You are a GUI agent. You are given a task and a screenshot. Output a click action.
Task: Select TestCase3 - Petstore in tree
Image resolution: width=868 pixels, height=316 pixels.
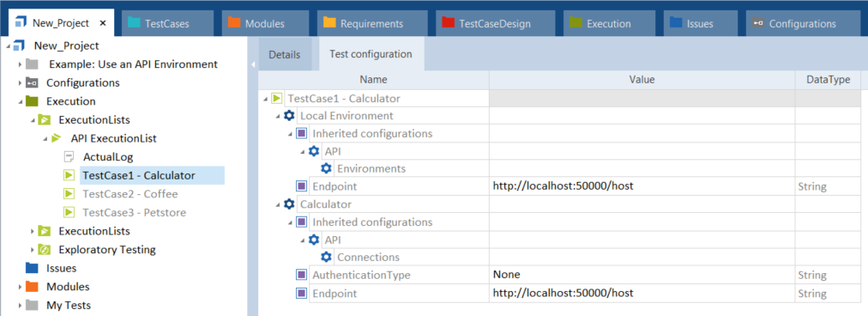(x=134, y=212)
